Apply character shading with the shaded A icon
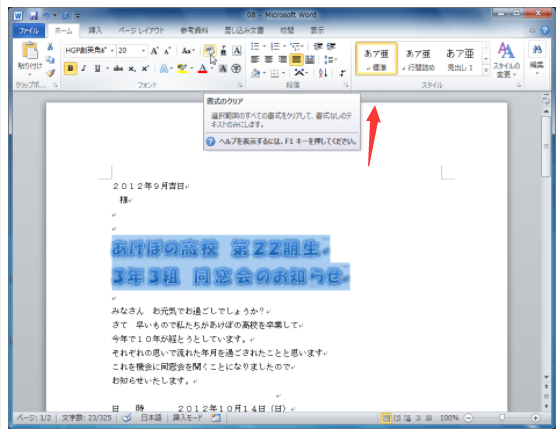556x429 pixels. tap(223, 69)
